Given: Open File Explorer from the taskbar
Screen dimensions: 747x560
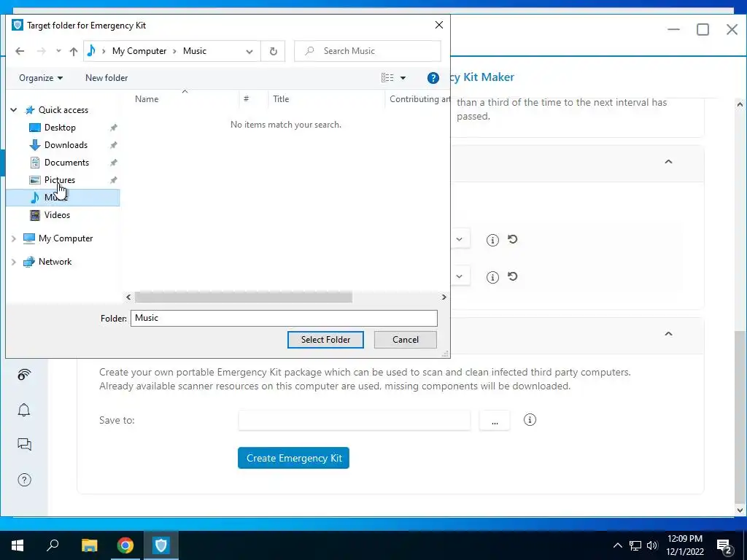Looking at the screenshot, I should tap(89, 545).
